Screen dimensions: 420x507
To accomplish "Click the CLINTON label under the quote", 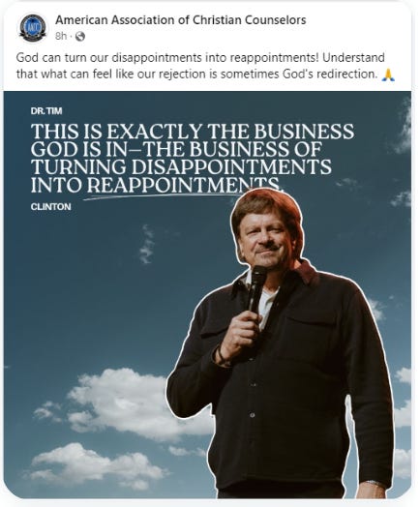I will click(50, 207).
